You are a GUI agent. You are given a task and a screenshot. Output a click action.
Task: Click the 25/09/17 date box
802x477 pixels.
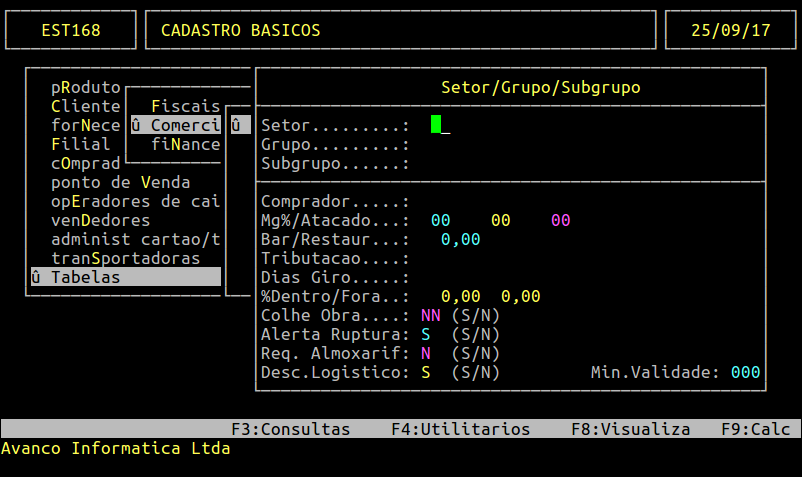(730, 30)
